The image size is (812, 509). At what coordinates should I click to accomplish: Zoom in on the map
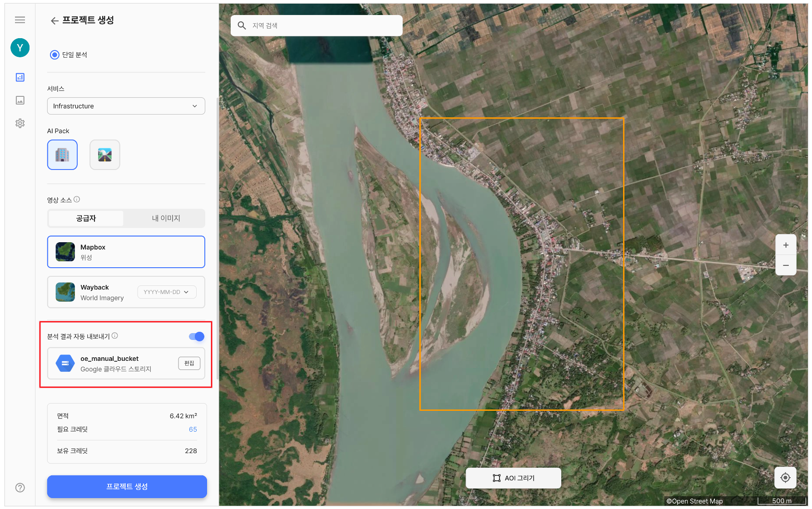(x=786, y=245)
